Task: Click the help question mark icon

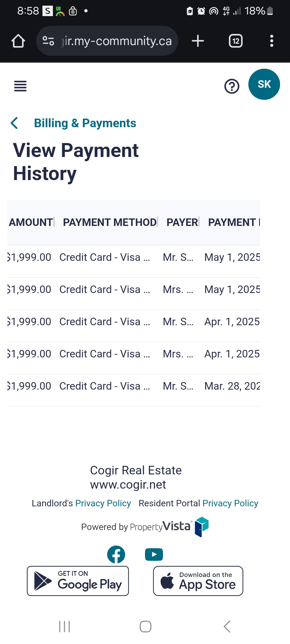Action: pos(231,86)
